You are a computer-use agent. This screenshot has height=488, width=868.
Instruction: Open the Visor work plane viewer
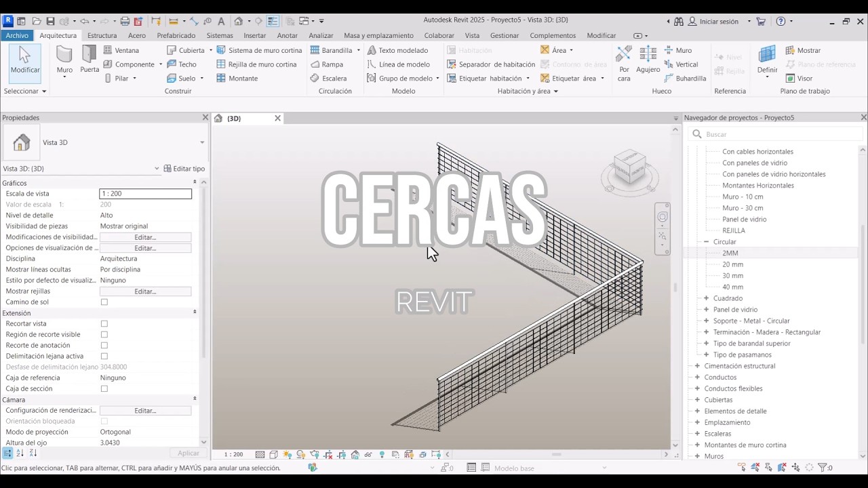pos(799,79)
